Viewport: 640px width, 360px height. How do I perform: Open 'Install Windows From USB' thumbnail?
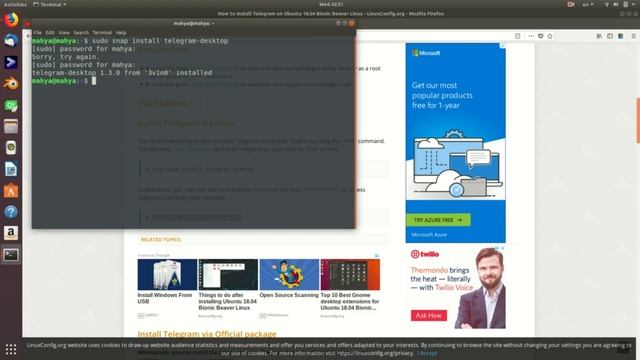pyautogui.click(x=167, y=275)
